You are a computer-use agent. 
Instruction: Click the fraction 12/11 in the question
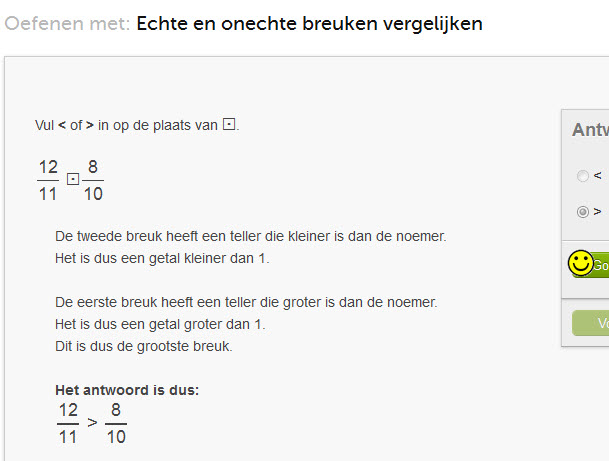[x=48, y=181]
